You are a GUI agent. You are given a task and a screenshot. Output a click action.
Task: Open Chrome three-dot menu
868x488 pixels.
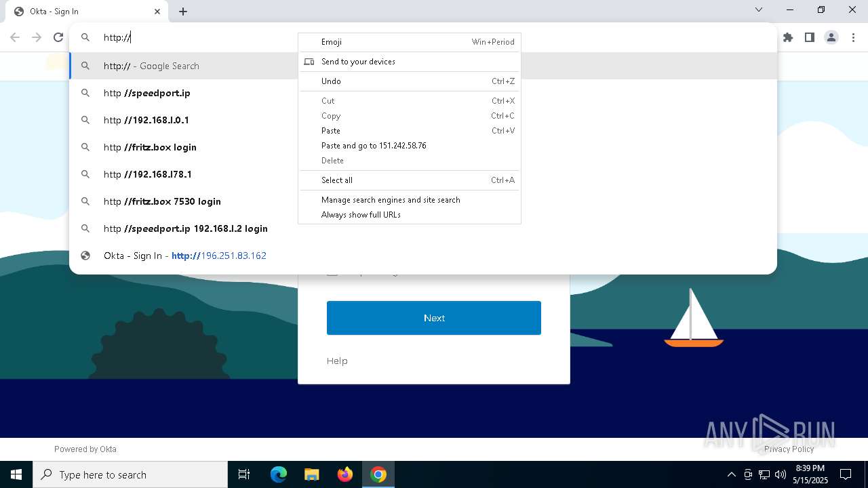(x=853, y=38)
